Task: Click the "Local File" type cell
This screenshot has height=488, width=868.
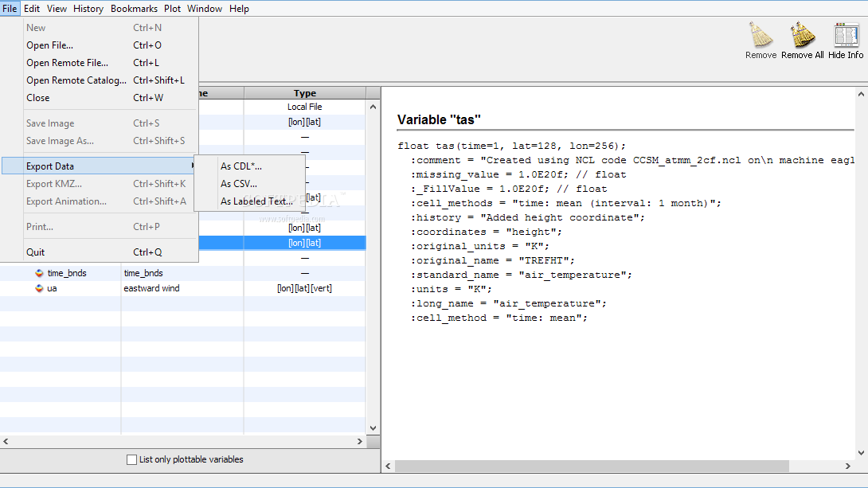Action: (304, 107)
